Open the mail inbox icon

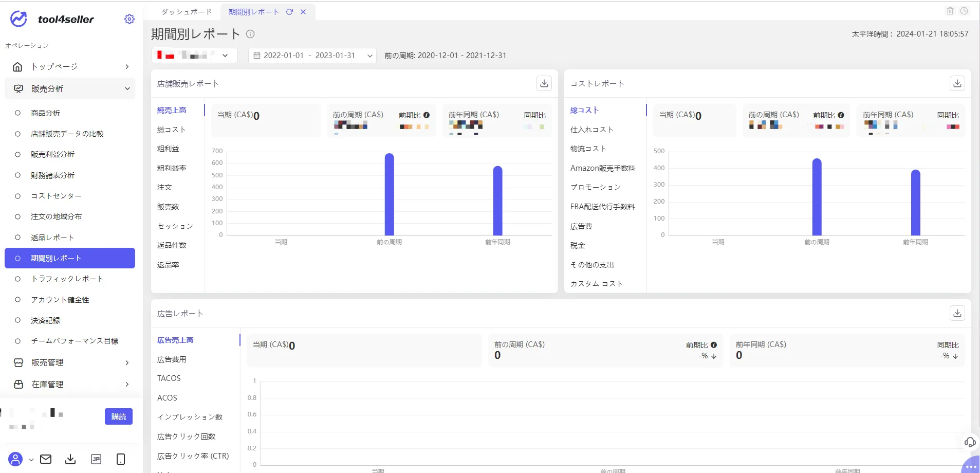tap(46, 459)
